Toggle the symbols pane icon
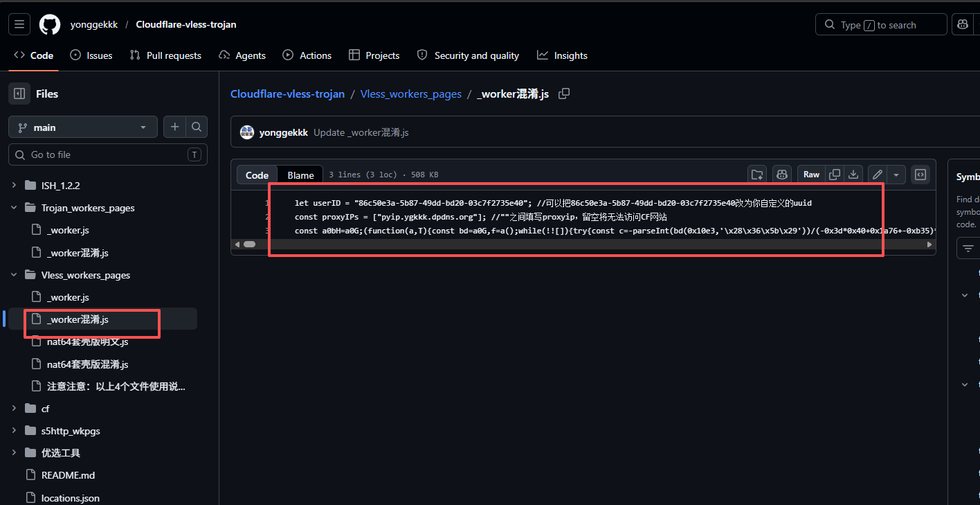980x505 pixels. coord(920,175)
